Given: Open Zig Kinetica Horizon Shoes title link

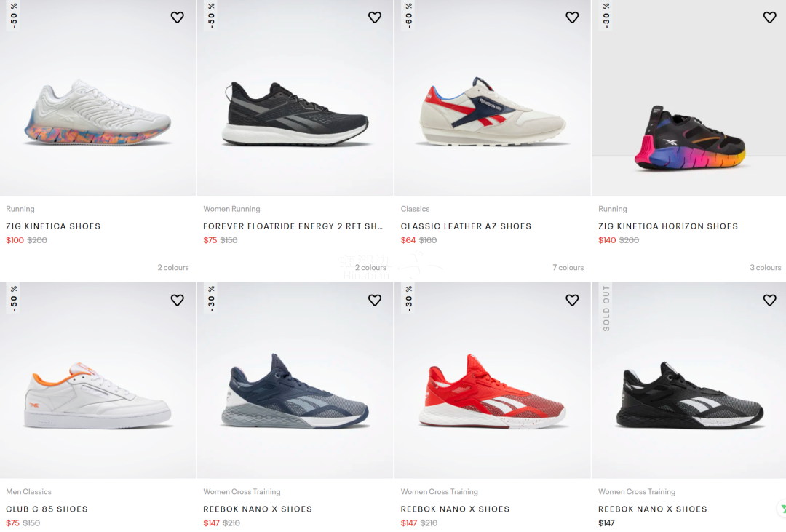Looking at the screenshot, I should (668, 226).
